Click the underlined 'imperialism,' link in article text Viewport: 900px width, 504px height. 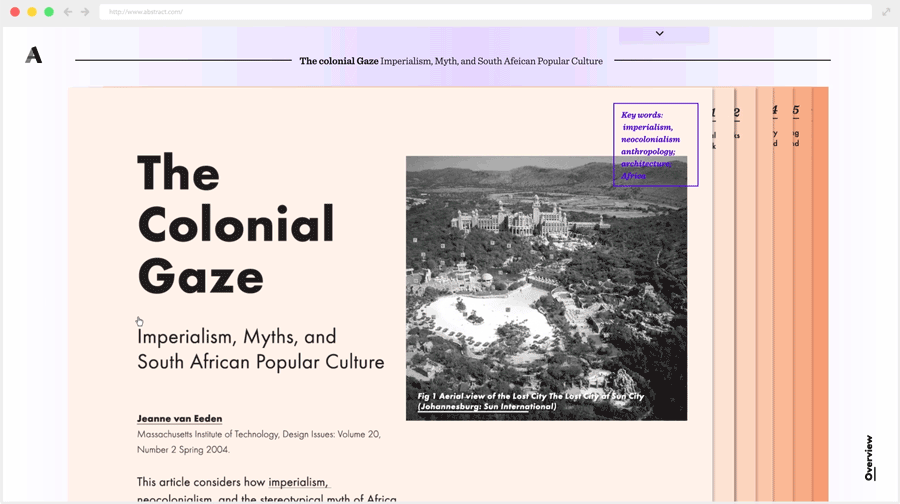pyautogui.click(x=298, y=482)
